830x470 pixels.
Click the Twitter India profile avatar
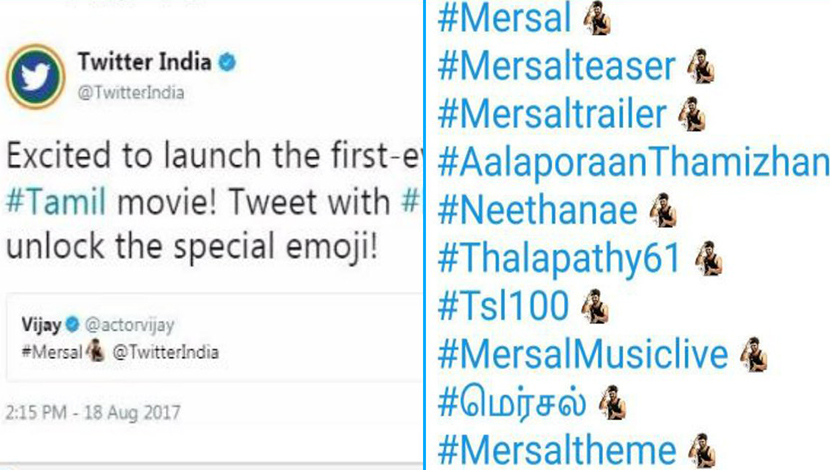(35, 77)
